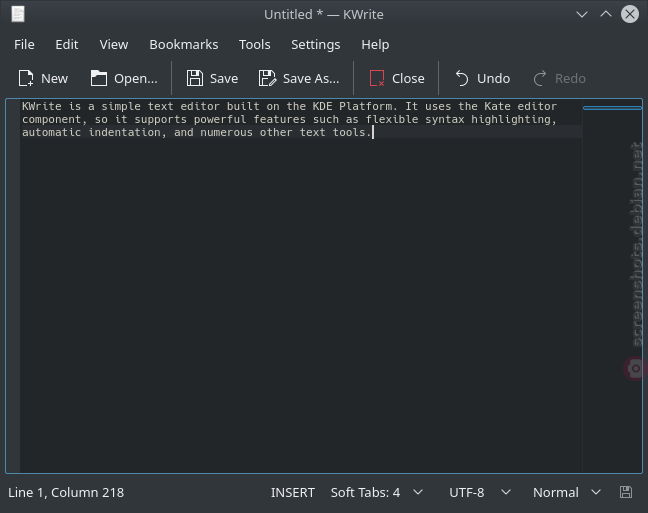The width and height of the screenshot is (648, 513).
Task: Click the greyed Redo arrow icon
Action: pyautogui.click(x=540, y=78)
